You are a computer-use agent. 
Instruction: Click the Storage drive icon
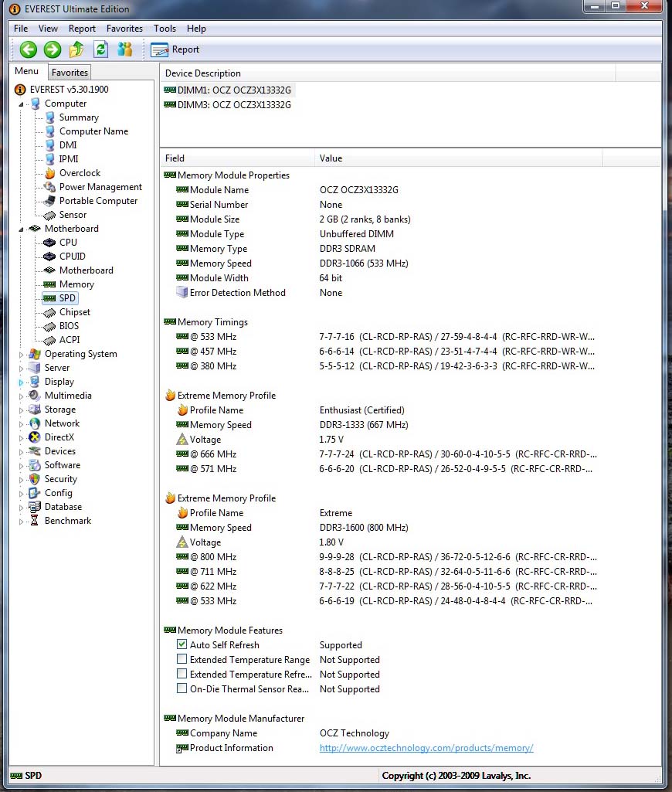coord(34,410)
